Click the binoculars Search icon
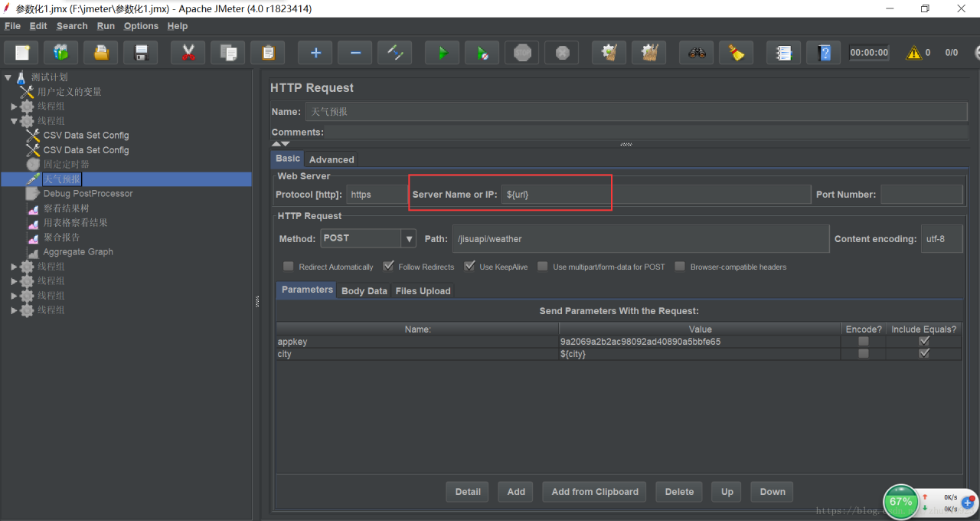980x521 pixels. coord(696,53)
